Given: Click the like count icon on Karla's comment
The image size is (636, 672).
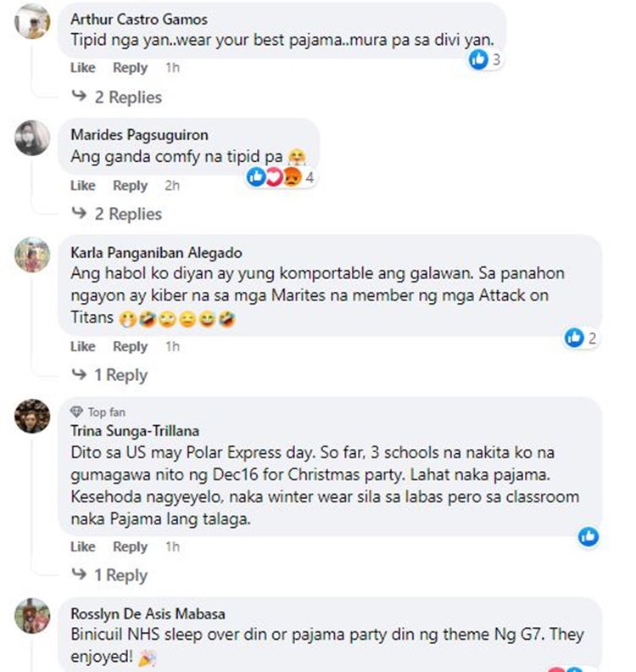Looking at the screenshot, I should [x=575, y=338].
